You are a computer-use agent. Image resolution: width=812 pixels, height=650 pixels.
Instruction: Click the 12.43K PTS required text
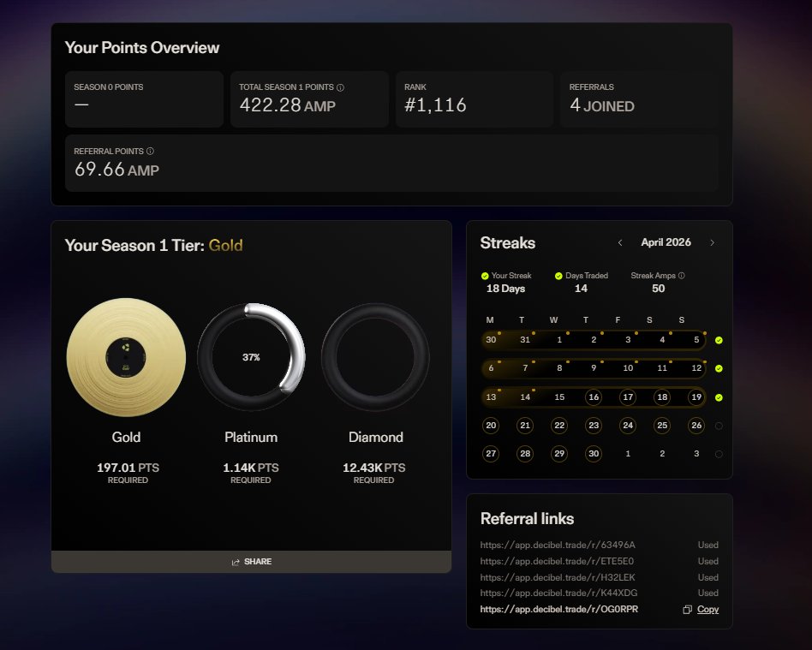(374, 473)
